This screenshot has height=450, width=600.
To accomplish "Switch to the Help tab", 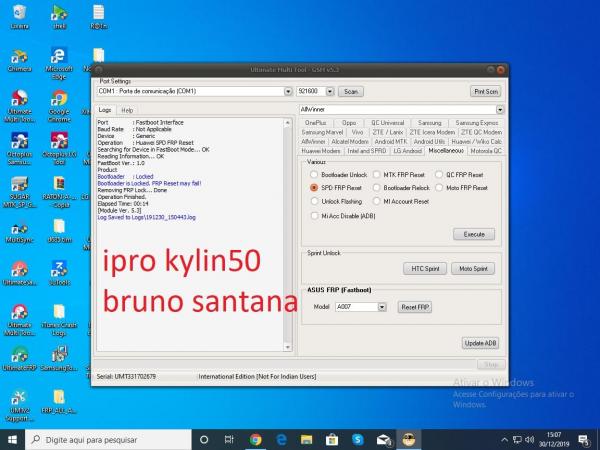I will tap(127, 109).
